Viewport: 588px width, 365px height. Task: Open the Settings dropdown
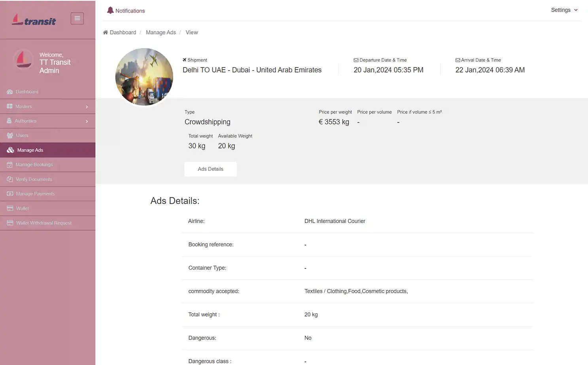564,10
